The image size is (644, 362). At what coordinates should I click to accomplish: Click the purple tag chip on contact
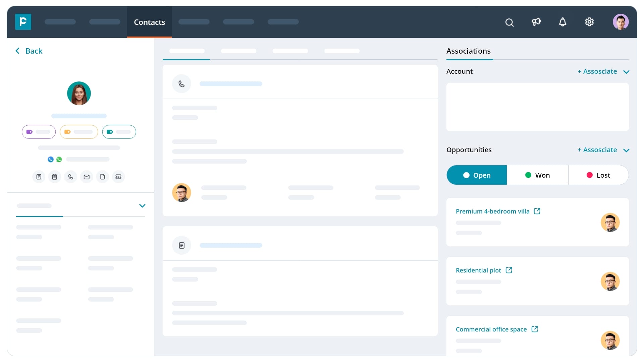tap(39, 132)
